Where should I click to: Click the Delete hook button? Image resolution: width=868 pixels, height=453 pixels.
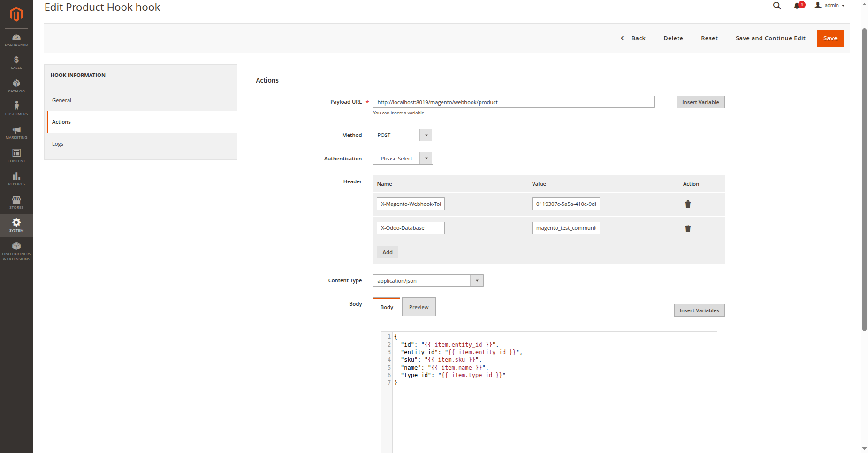point(673,38)
